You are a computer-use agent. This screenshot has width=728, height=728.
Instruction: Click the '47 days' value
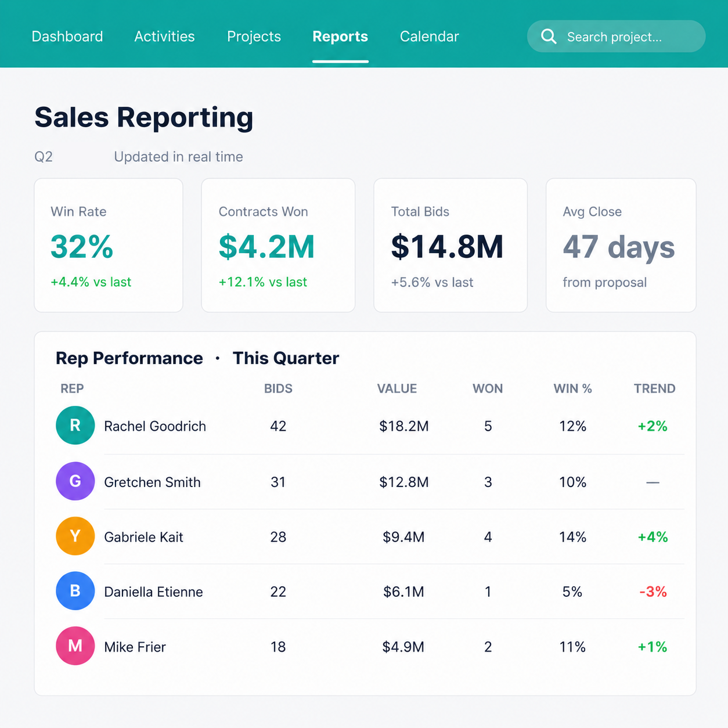click(619, 247)
